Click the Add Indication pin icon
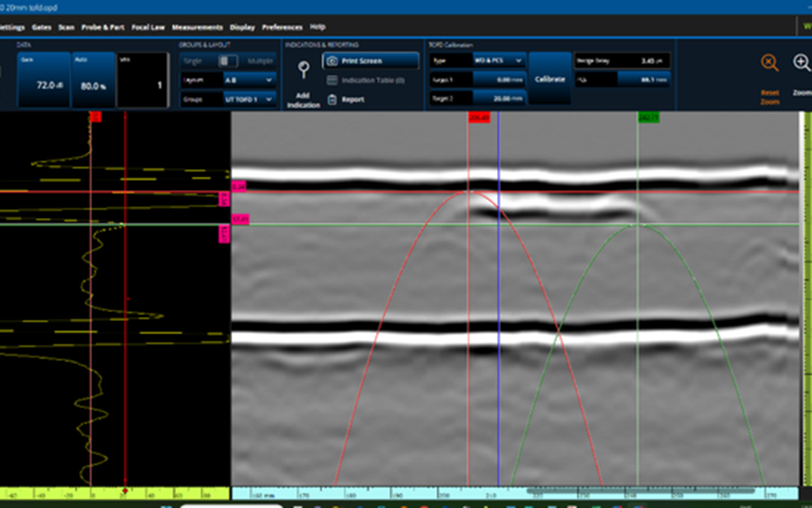This screenshot has width=812, height=508. click(x=304, y=71)
